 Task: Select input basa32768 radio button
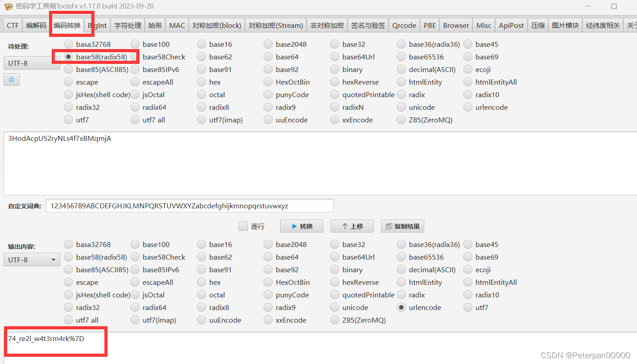[x=68, y=44]
